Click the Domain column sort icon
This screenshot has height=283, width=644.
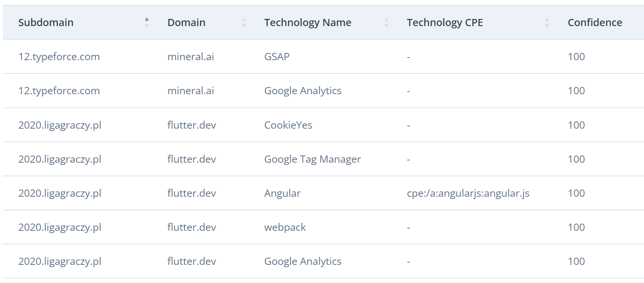(244, 23)
